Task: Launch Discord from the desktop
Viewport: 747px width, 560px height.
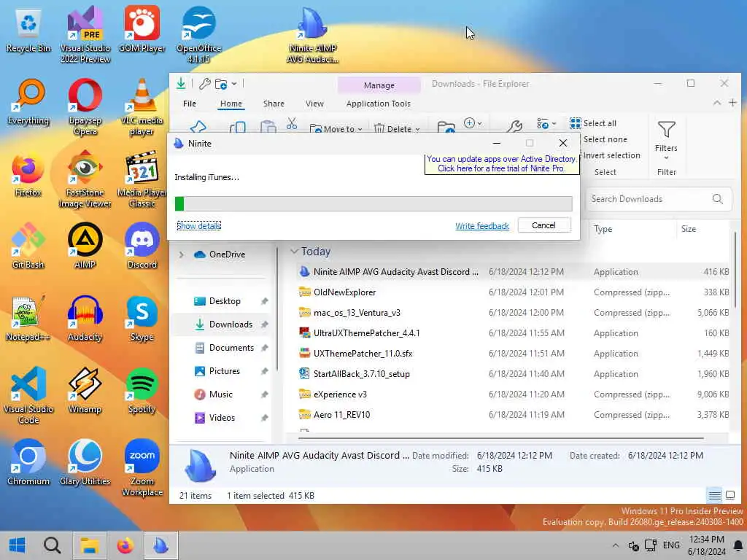Action: point(142,246)
